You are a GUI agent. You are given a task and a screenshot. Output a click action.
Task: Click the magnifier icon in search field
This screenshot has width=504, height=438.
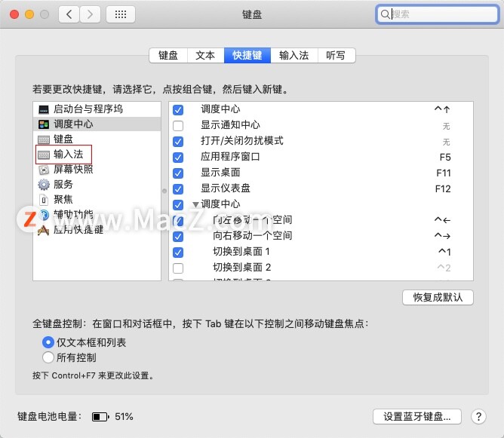click(385, 14)
